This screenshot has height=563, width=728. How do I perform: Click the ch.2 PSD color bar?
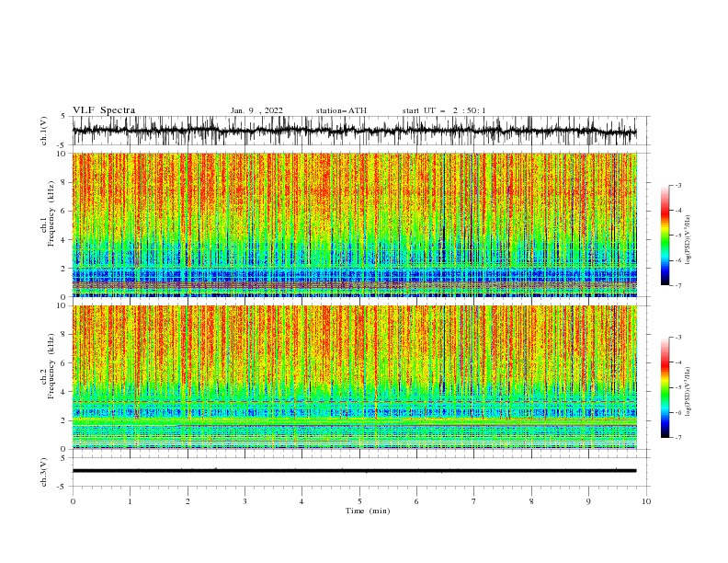click(x=665, y=387)
